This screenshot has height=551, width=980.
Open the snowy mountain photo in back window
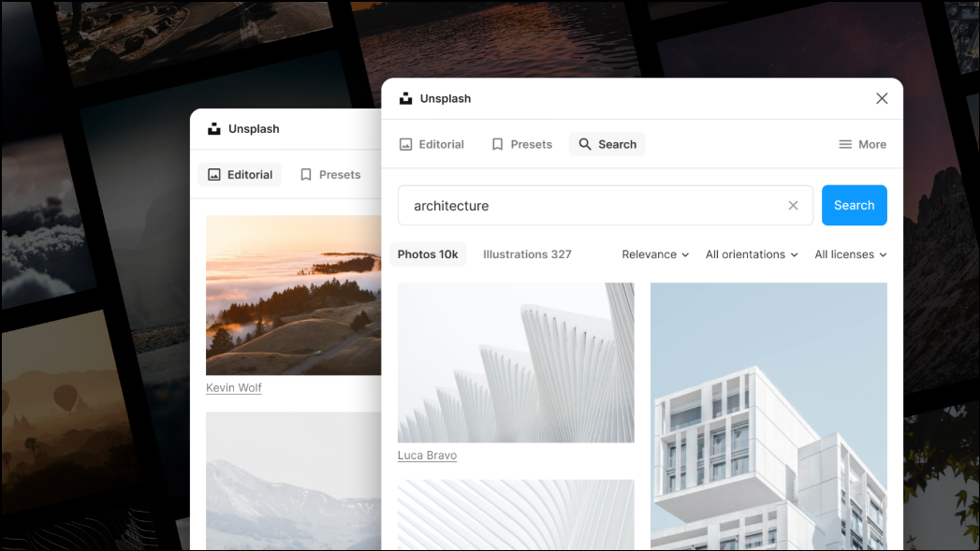(293, 481)
